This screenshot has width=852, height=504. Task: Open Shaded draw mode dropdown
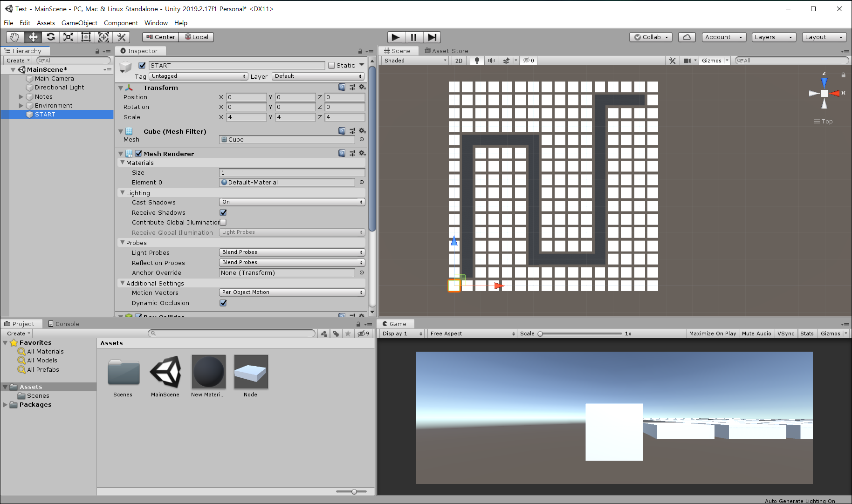415,61
